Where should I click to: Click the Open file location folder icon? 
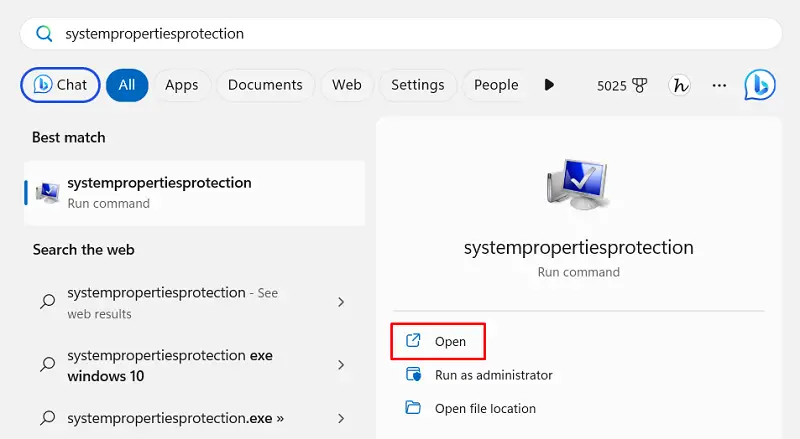tap(413, 408)
